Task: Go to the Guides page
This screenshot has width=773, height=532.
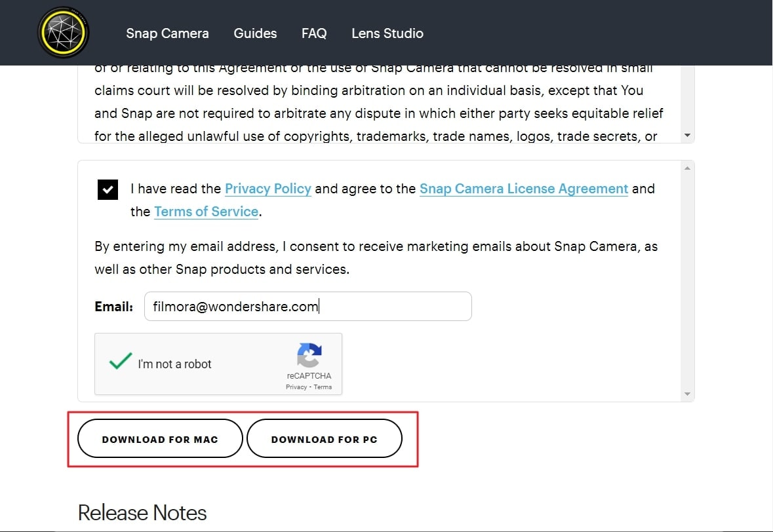Action: click(x=255, y=33)
